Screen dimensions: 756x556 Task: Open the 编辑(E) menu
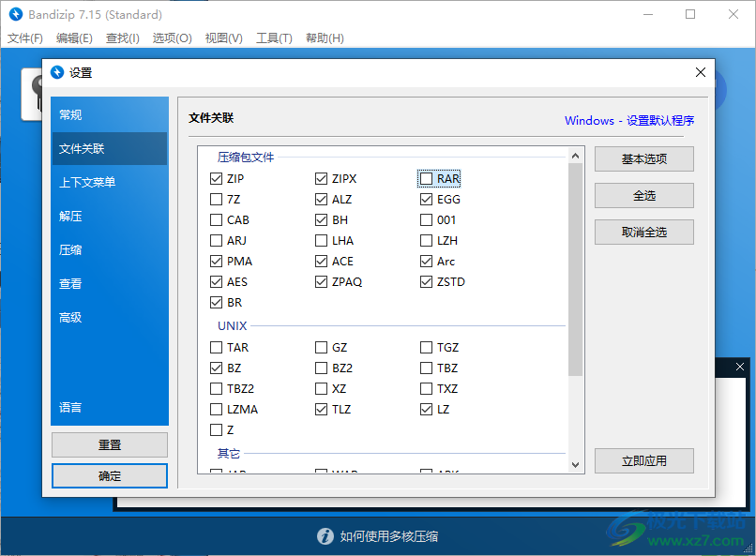point(74,38)
